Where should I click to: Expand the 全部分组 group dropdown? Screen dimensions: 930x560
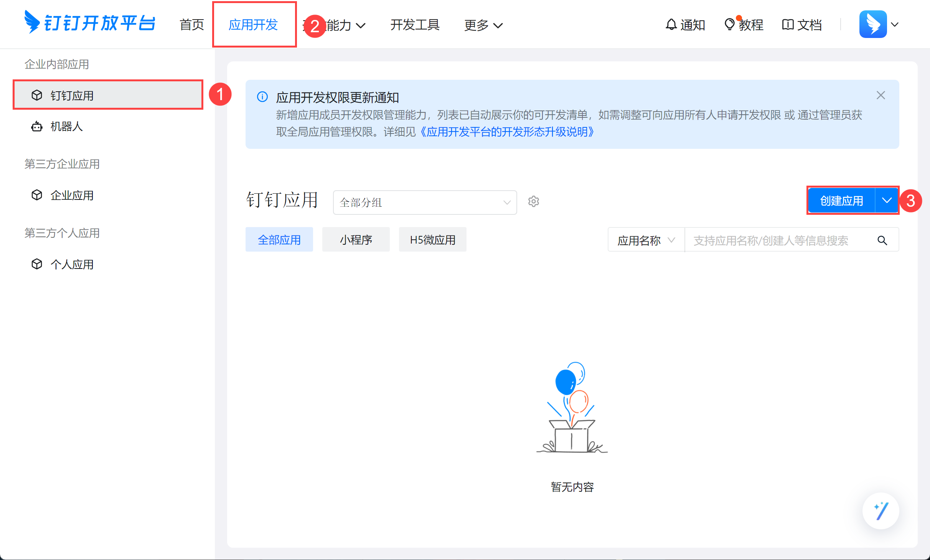pyautogui.click(x=425, y=202)
